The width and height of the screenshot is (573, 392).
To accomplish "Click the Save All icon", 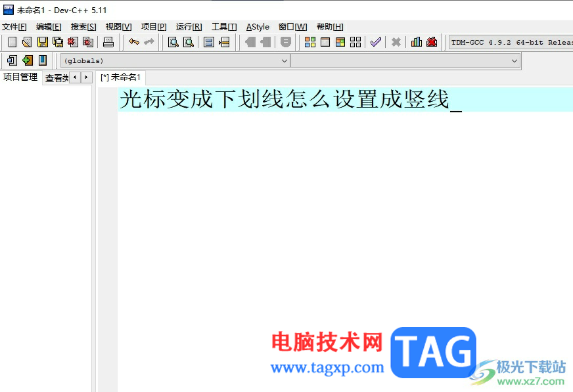I will [x=58, y=42].
